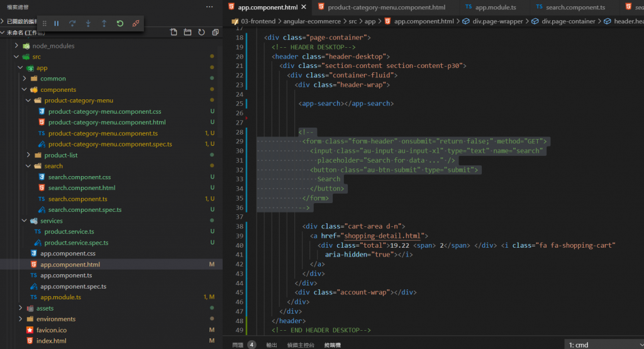644x349 pixels.
Task: Open product-category-menu.component.html in explorer
Action: [x=107, y=123]
